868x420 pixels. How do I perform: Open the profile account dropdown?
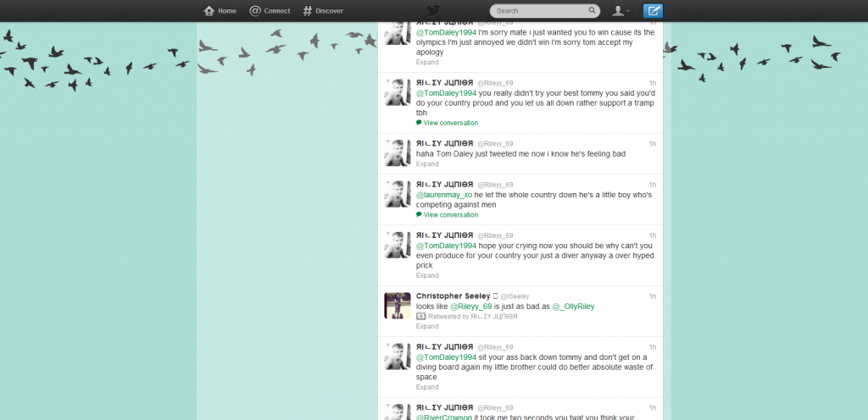tap(620, 11)
